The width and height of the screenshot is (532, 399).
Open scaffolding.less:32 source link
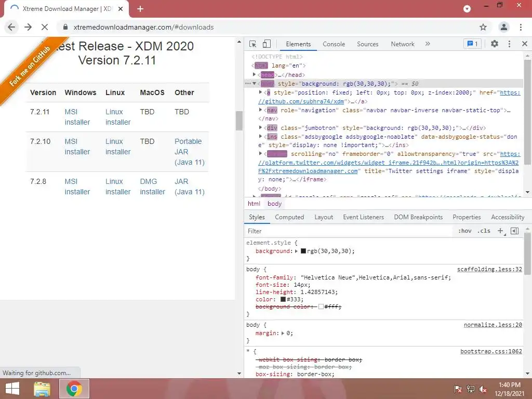(x=489, y=270)
